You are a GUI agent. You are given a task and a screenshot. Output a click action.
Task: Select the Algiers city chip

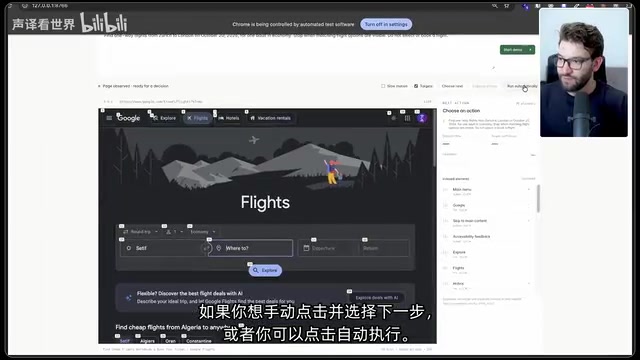click(147, 340)
